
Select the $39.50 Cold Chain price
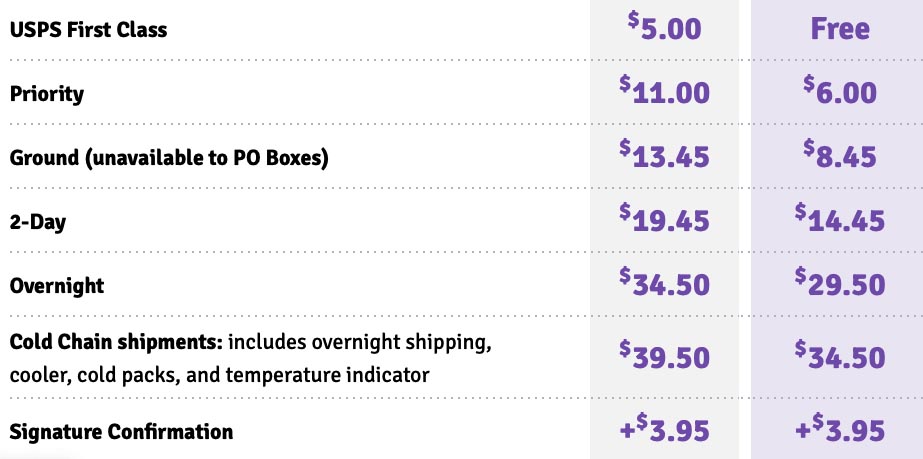664,356
